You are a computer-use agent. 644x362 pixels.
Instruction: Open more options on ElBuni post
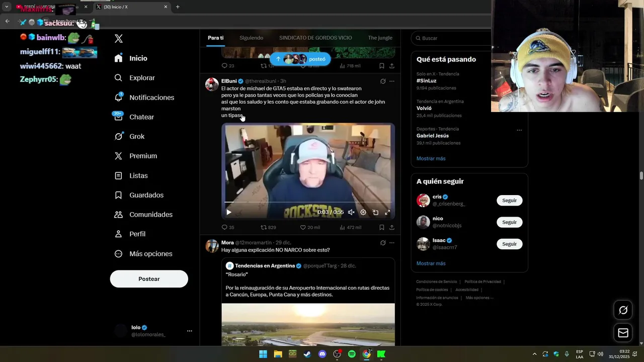click(392, 81)
